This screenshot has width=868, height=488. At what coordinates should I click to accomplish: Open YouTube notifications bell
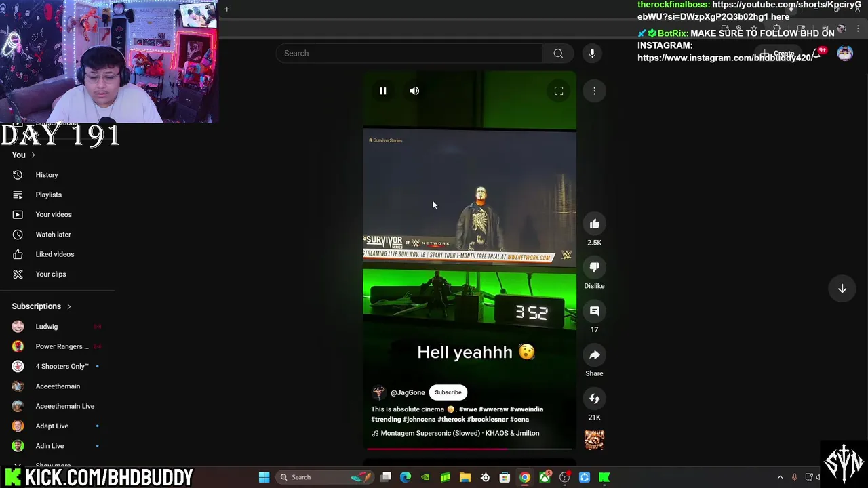coord(817,53)
